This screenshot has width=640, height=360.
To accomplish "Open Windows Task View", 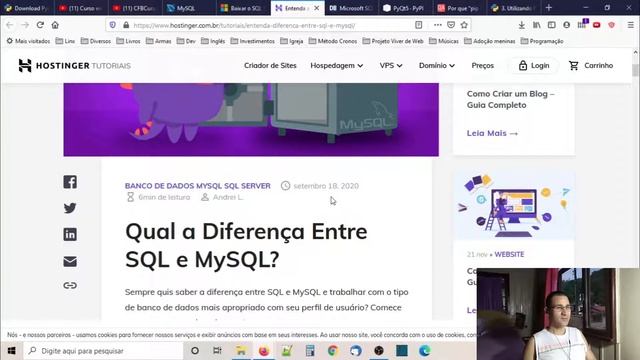I will coord(217,351).
